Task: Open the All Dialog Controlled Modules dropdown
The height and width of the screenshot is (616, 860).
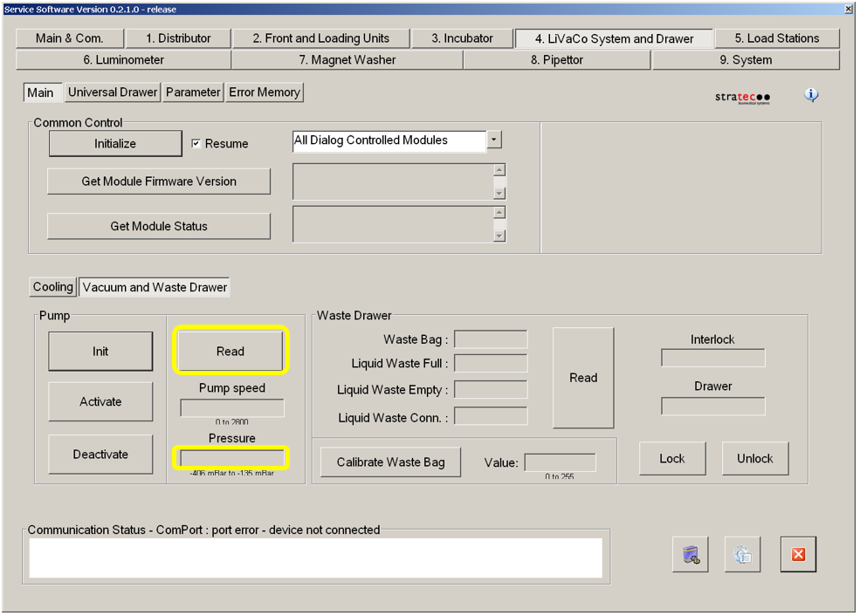Action: (x=495, y=140)
